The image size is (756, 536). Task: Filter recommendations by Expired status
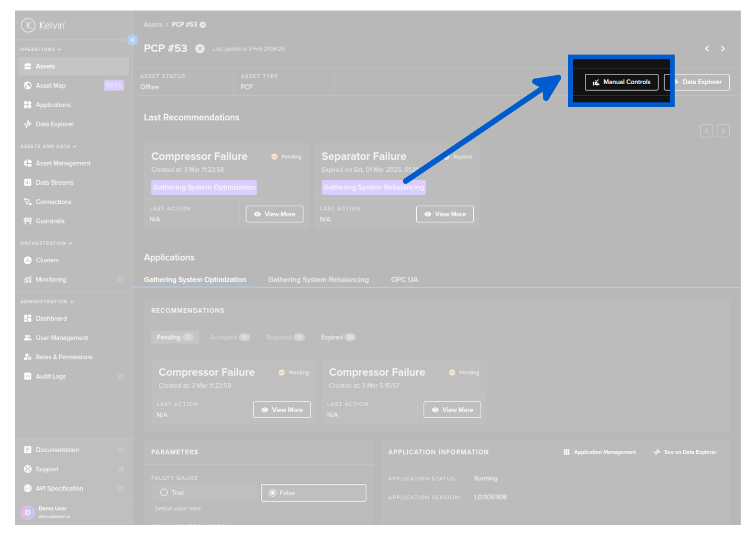point(338,337)
